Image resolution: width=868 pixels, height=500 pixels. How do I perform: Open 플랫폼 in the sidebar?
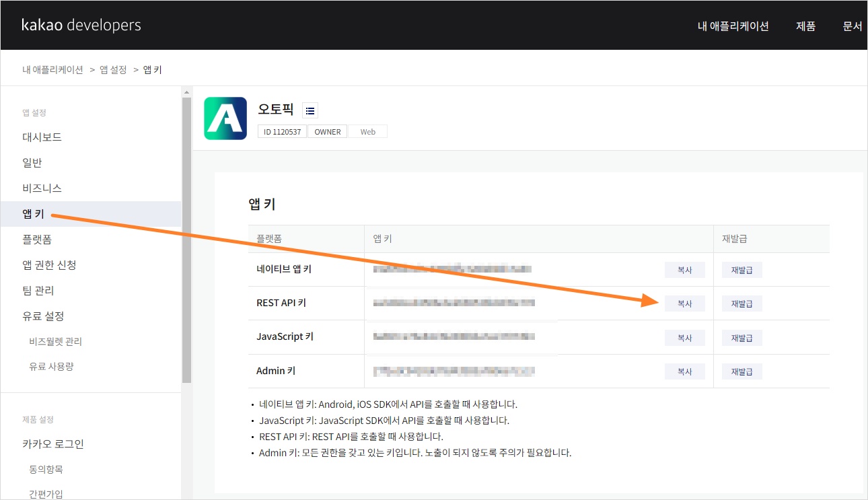(37, 240)
